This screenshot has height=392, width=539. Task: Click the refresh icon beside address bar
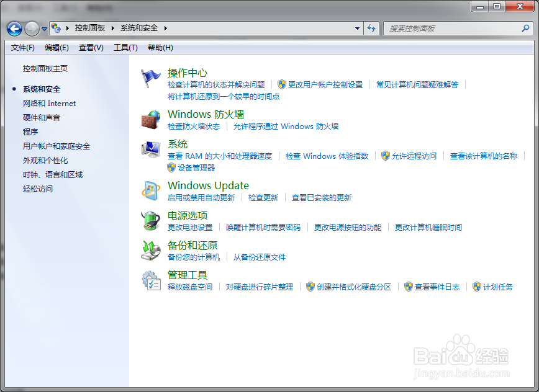click(x=371, y=28)
